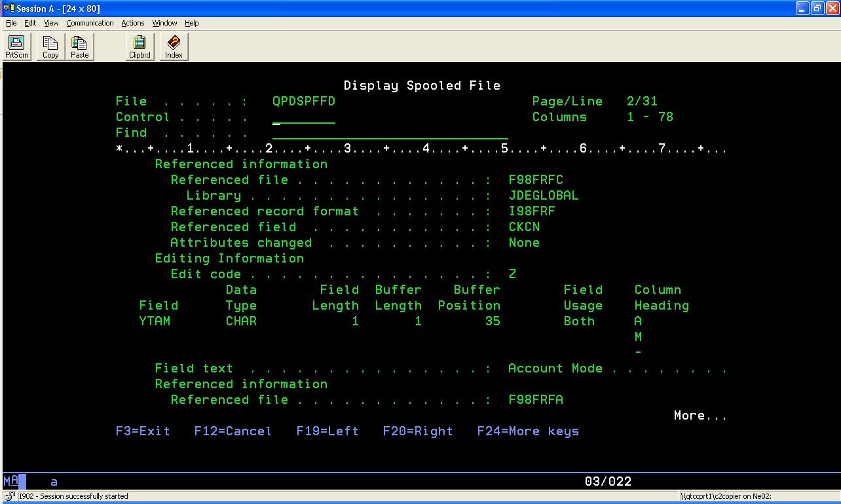
Task: Open the Window menu
Action: click(164, 23)
